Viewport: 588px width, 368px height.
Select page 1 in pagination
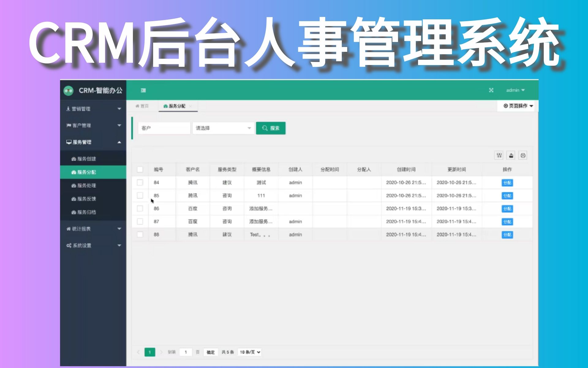pos(150,352)
